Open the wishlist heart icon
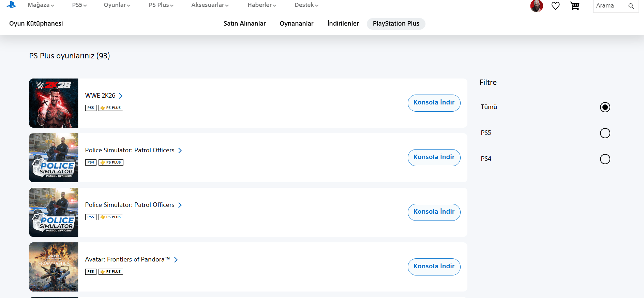This screenshot has height=298, width=644. 556,6
